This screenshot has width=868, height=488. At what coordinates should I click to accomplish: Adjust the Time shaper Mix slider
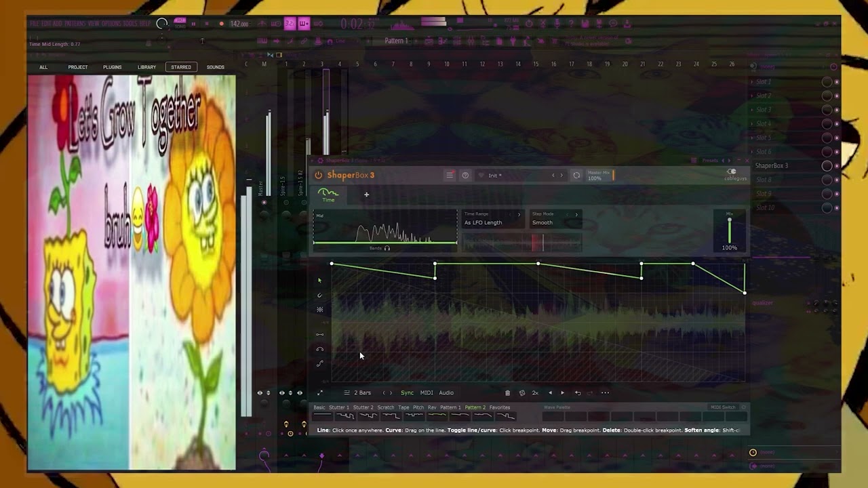click(730, 230)
